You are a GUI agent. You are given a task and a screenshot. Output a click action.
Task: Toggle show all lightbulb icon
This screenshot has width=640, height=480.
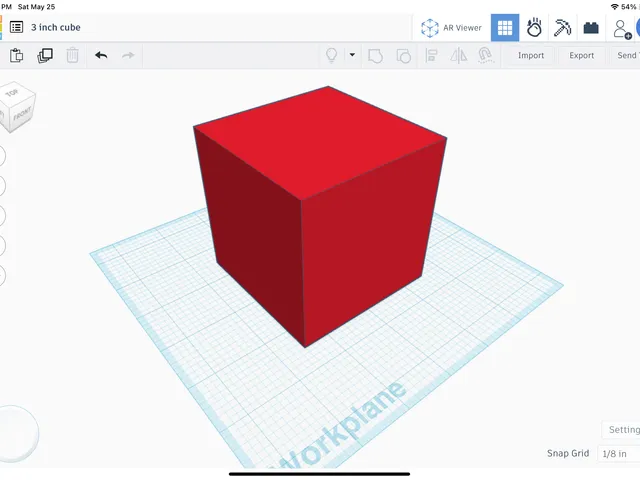click(x=331, y=55)
